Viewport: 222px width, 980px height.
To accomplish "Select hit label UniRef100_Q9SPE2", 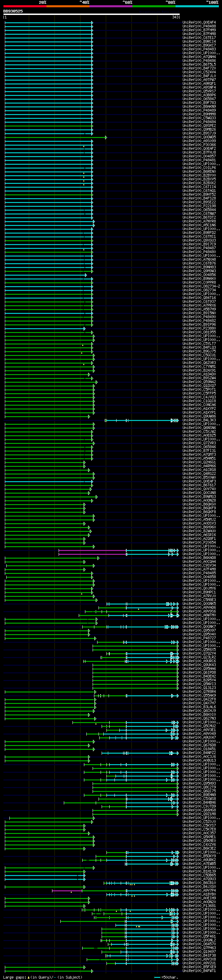I will (199, 125).
